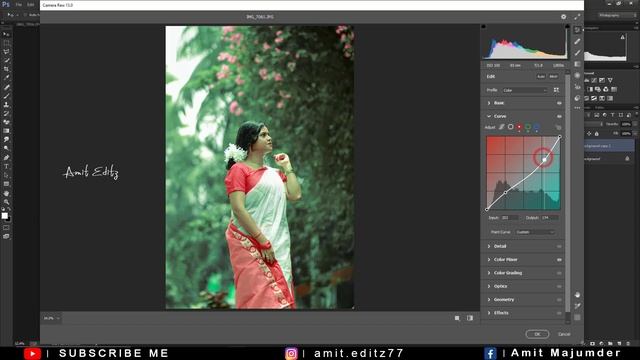The width and height of the screenshot is (640, 360).
Task: Expand the Color Grading panel
Action: tap(489, 273)
